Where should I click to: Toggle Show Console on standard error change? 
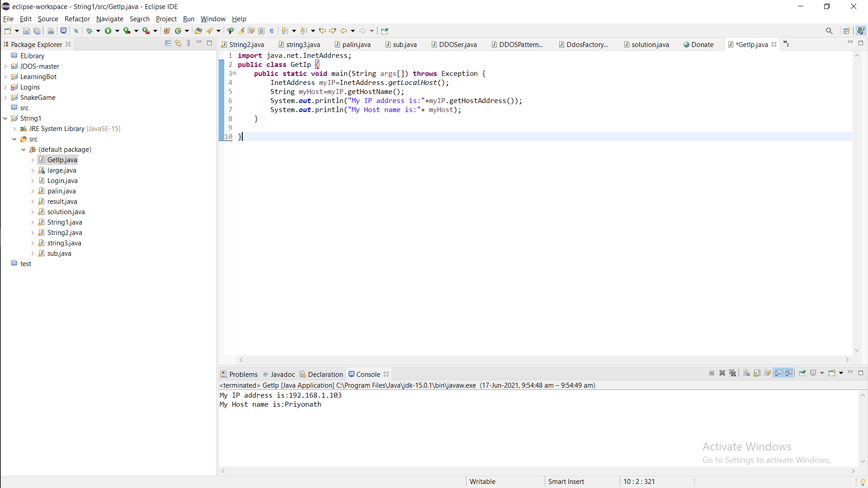coord(788,373)
